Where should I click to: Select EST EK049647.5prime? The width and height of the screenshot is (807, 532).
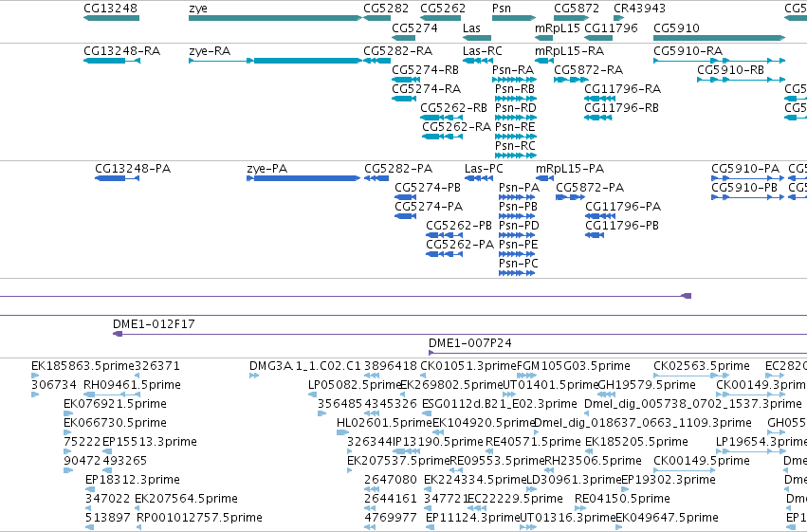click(x=667, y=517)
